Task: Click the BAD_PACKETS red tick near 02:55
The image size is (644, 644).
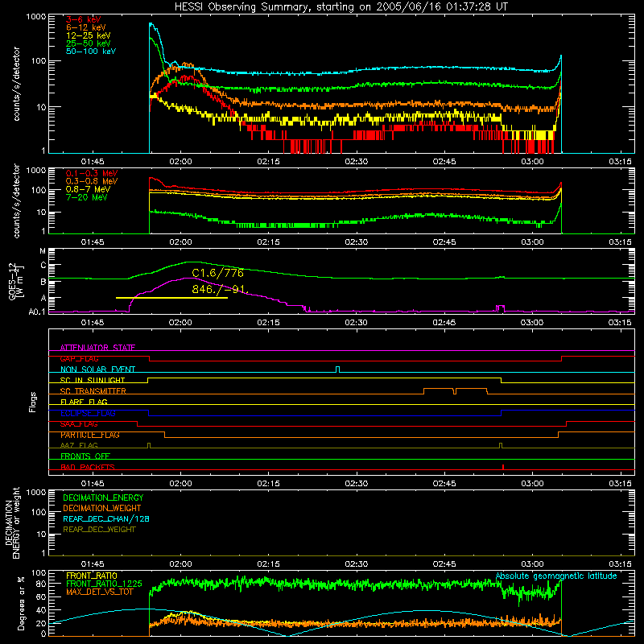Action: click(x=502, y=467)
